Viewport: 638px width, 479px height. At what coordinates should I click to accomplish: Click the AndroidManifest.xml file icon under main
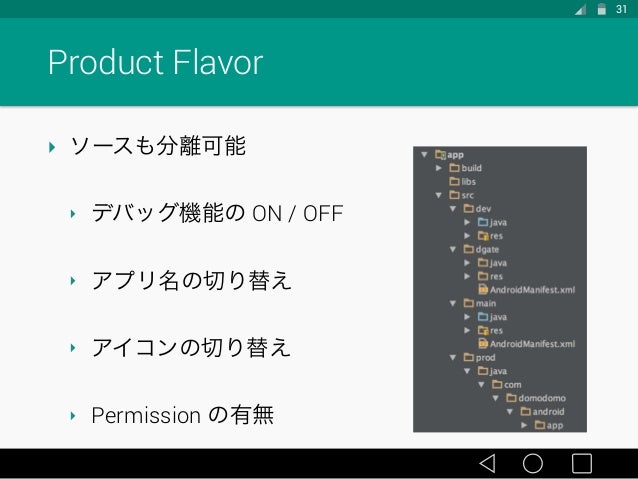point(483,344)
